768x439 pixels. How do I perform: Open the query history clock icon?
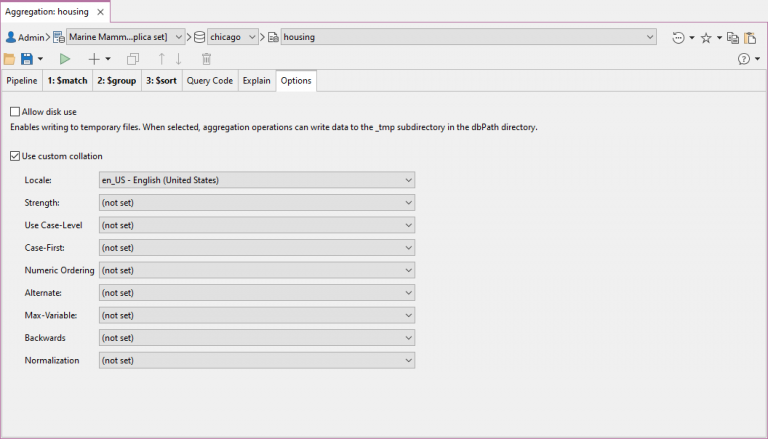pos(679,37)
